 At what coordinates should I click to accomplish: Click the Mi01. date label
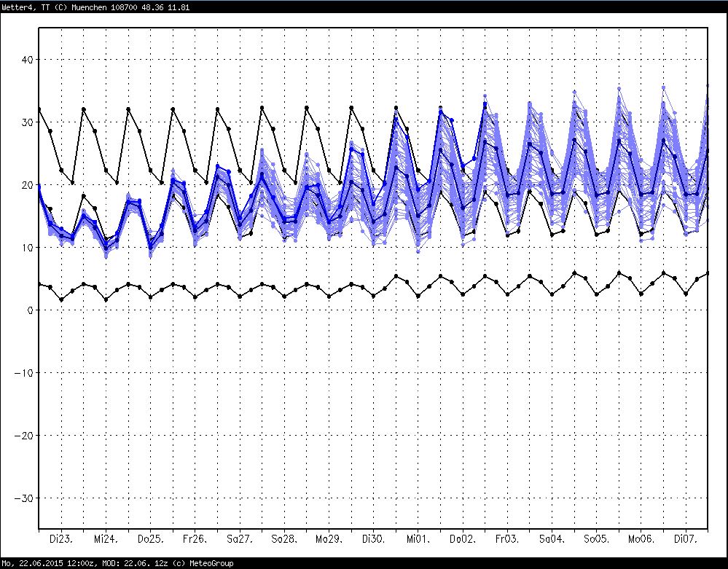pyautogui.click(x=418, y=539)
